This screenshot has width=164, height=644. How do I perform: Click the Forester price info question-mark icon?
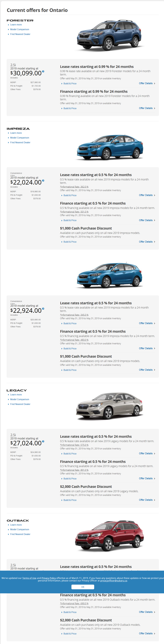[43, 72]
